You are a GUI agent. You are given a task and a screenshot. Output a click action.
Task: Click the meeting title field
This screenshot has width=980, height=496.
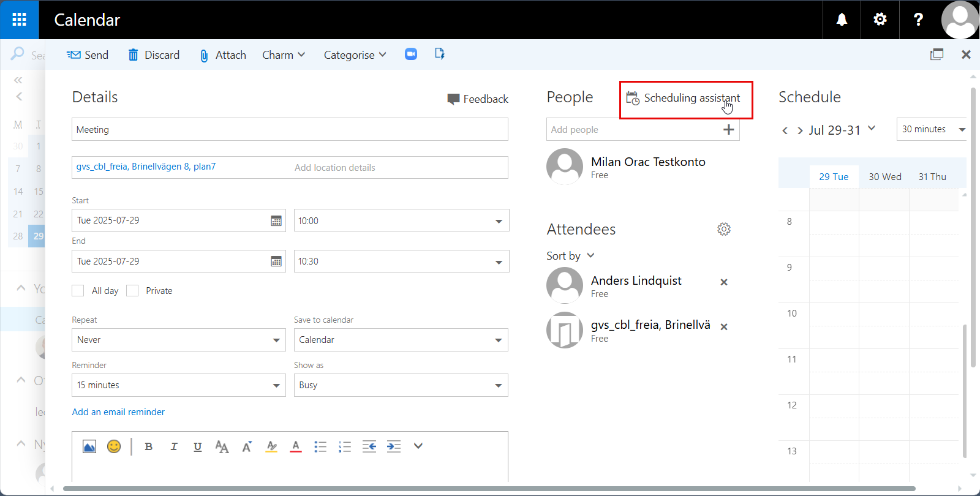[x=290, y=129]
